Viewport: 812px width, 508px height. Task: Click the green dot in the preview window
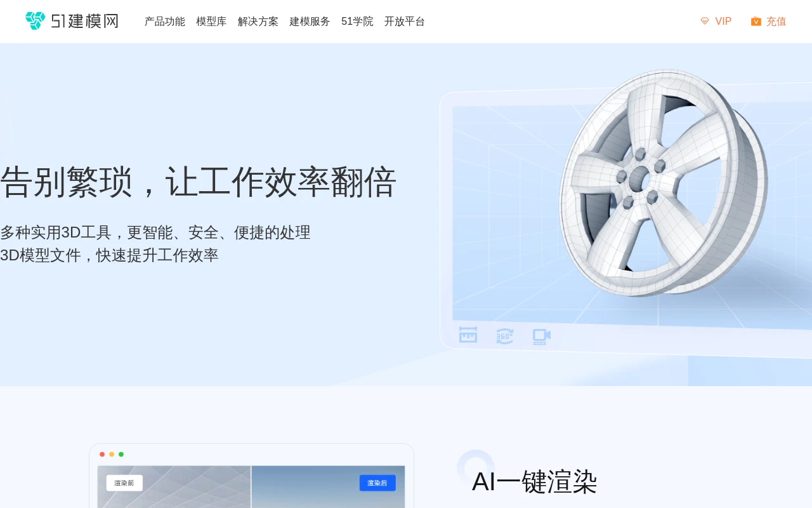click(121, 454)
